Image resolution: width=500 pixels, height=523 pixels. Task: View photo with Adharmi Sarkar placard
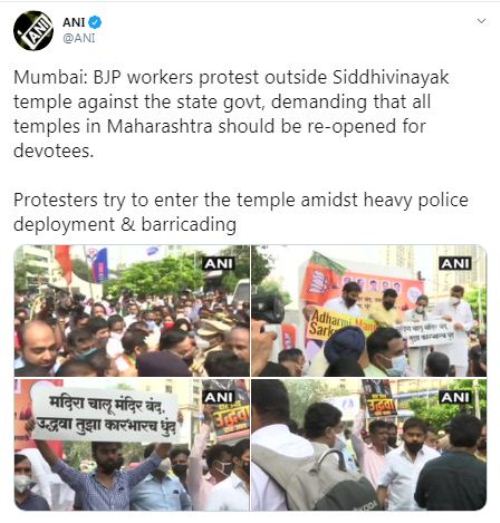(369, 311)
